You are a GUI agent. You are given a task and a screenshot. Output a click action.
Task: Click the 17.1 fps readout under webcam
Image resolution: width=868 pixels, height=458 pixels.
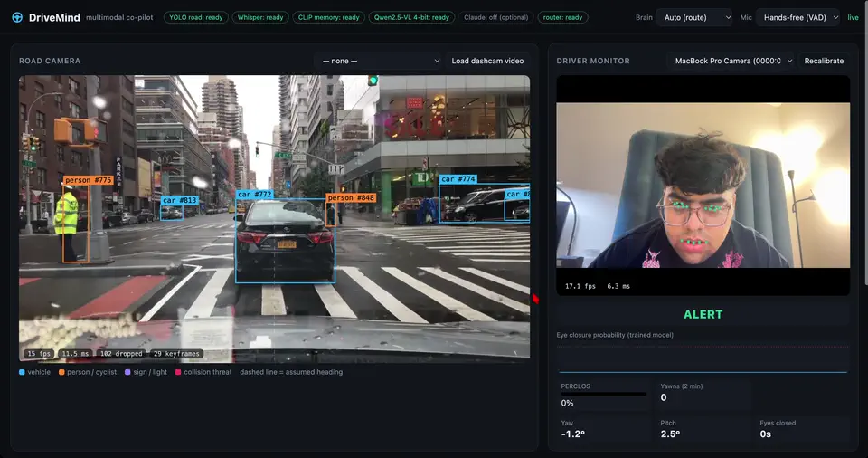coord(580,286)
